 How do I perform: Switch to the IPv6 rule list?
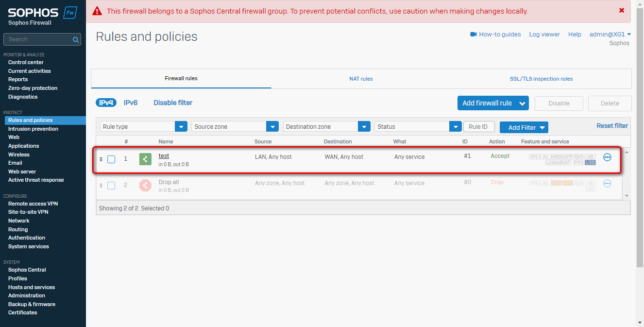(x=131, y=103)
